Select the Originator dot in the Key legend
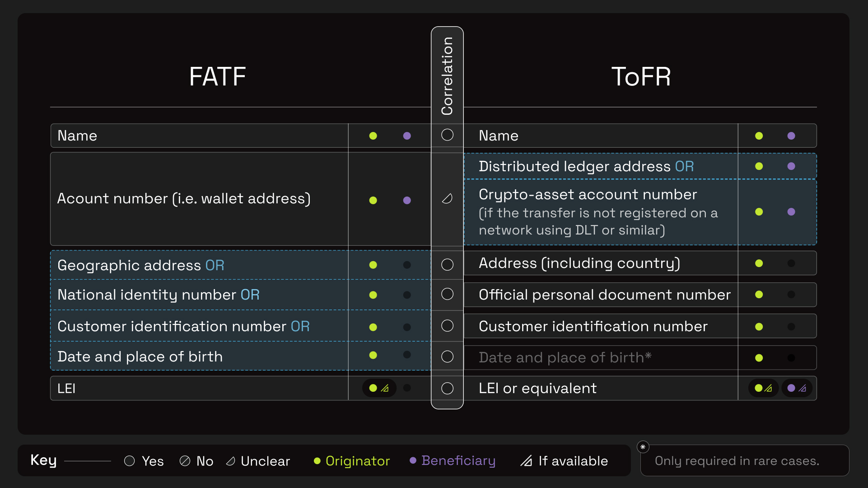This screenshot has width=868, height=488. click(317, 461)
